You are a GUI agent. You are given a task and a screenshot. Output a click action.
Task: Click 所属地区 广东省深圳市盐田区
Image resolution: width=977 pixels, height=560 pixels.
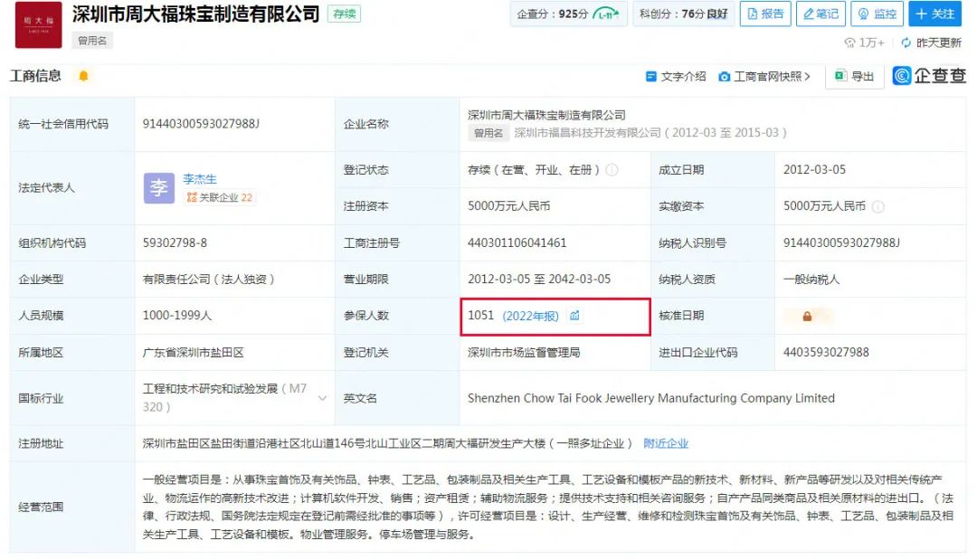coord(194,353)
